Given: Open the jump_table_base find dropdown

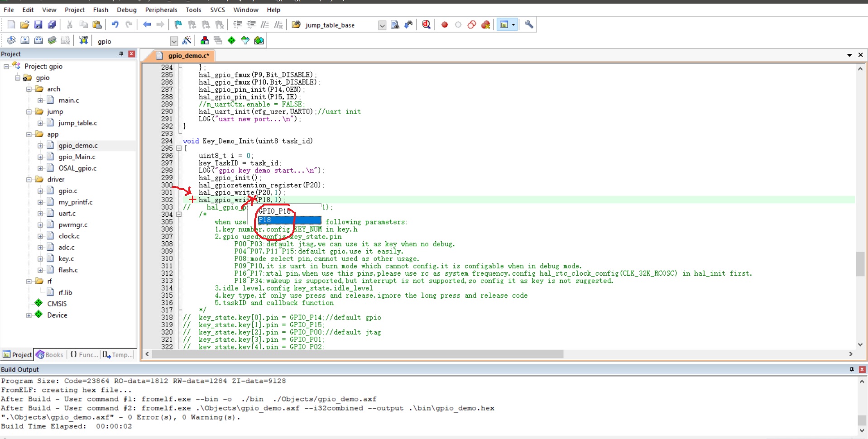Looking at the screenshot, I should [x=382, y=25].
